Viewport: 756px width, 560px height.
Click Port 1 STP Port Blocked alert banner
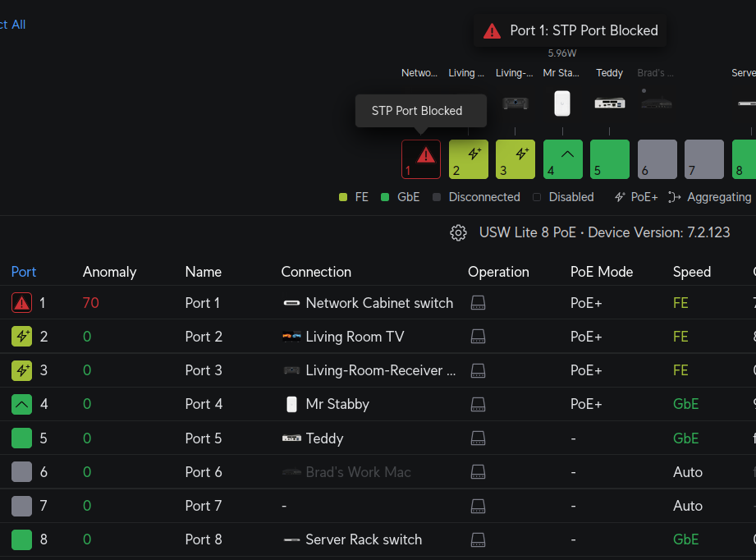[570, 31]
